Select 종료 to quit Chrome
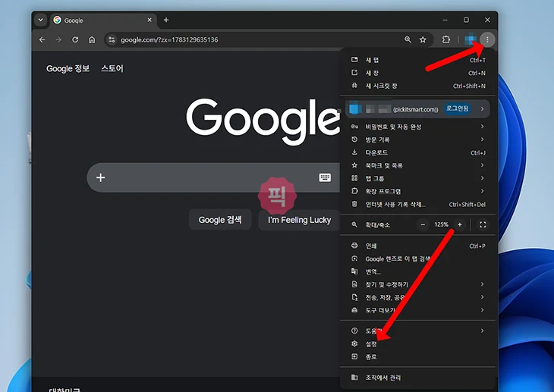The height and width of the screenshot is (392, 554). pyautogui.click(x=418, y=357)
